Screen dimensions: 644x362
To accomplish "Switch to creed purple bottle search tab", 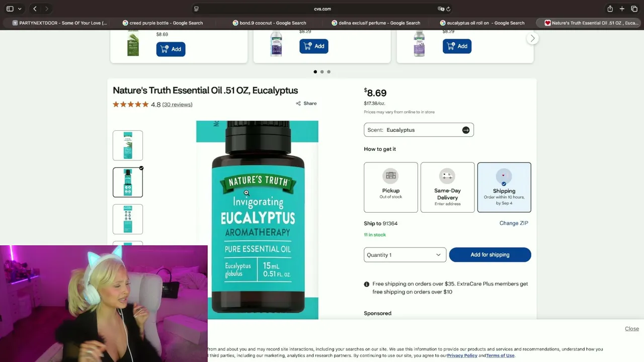I will 163,23.
